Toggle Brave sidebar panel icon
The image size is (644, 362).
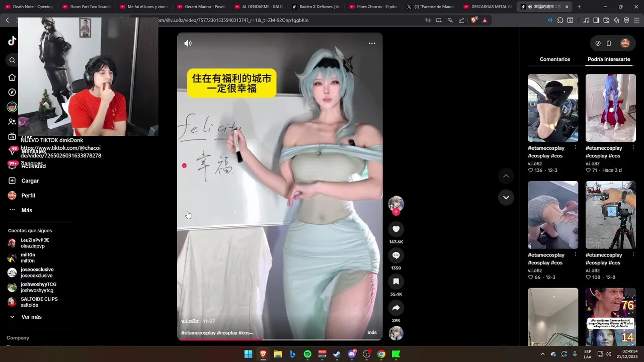point(596,20)
